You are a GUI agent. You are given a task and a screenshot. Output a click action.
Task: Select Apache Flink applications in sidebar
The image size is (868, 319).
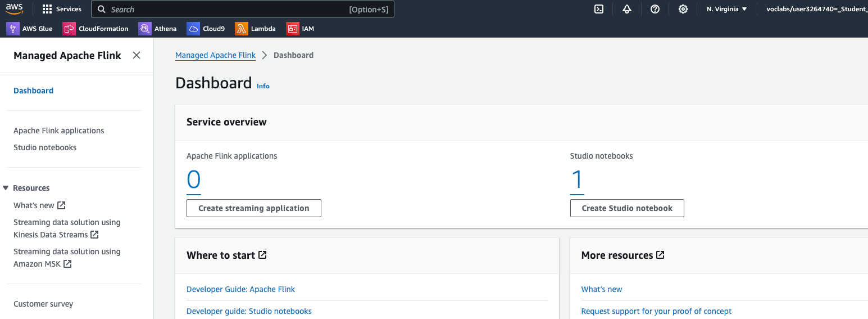point(59,131)
